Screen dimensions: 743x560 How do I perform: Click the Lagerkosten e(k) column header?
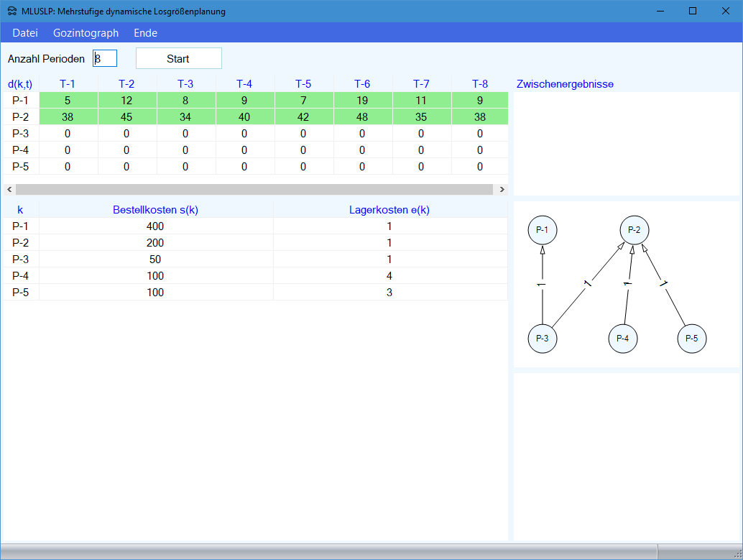coord(389,210)
